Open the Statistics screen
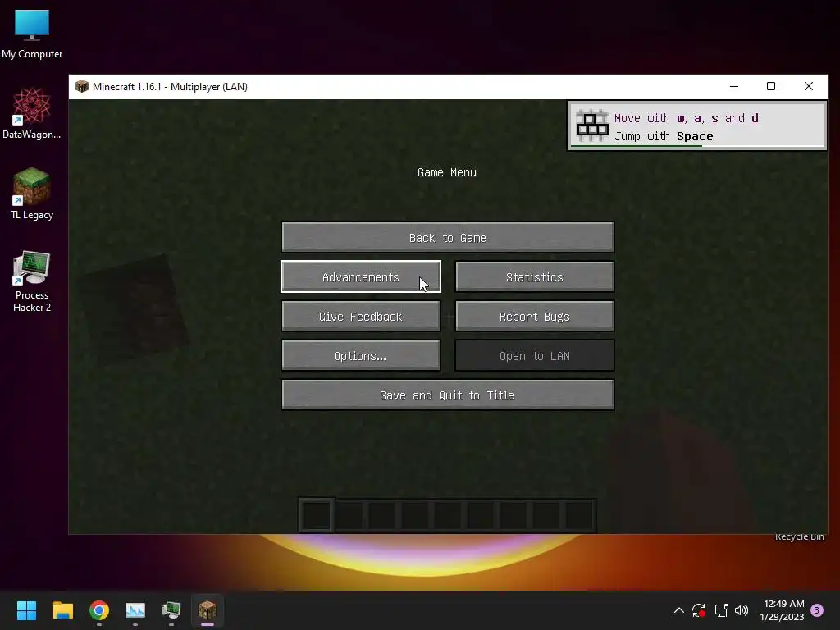This screenshot has height=630, width=840. tap(534, 277)
